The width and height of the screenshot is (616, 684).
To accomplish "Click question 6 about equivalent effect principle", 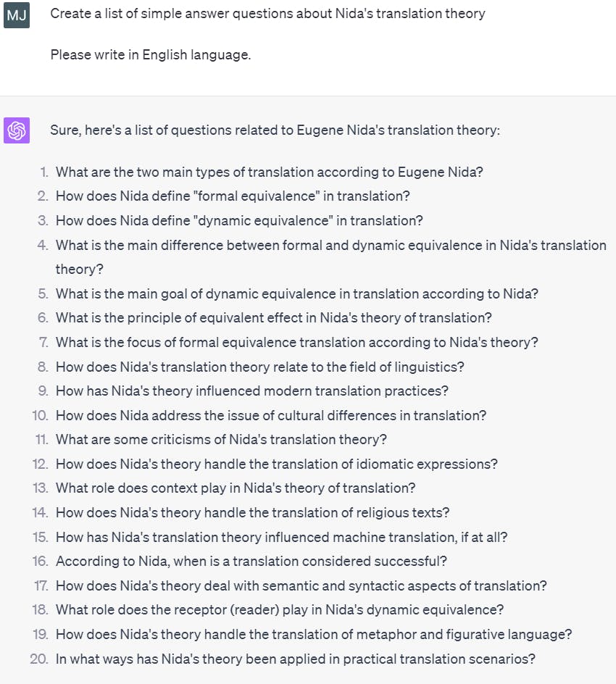I will (x=273, y=317).
